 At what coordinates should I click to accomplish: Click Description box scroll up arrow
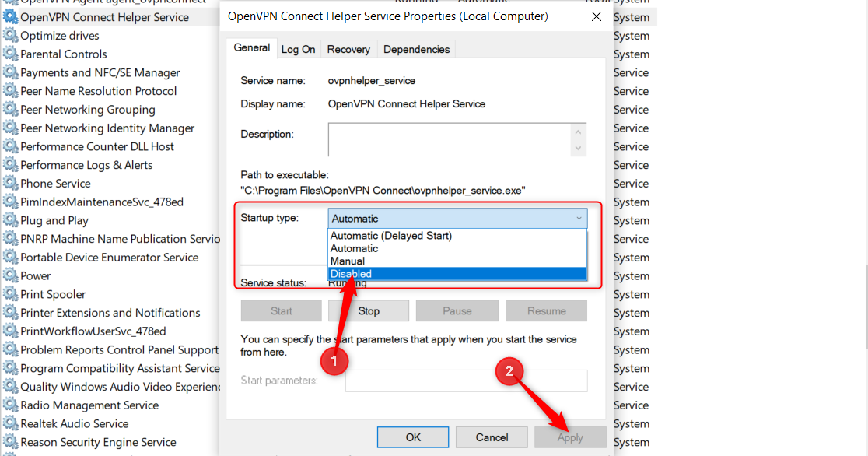(x=578, y=132)
